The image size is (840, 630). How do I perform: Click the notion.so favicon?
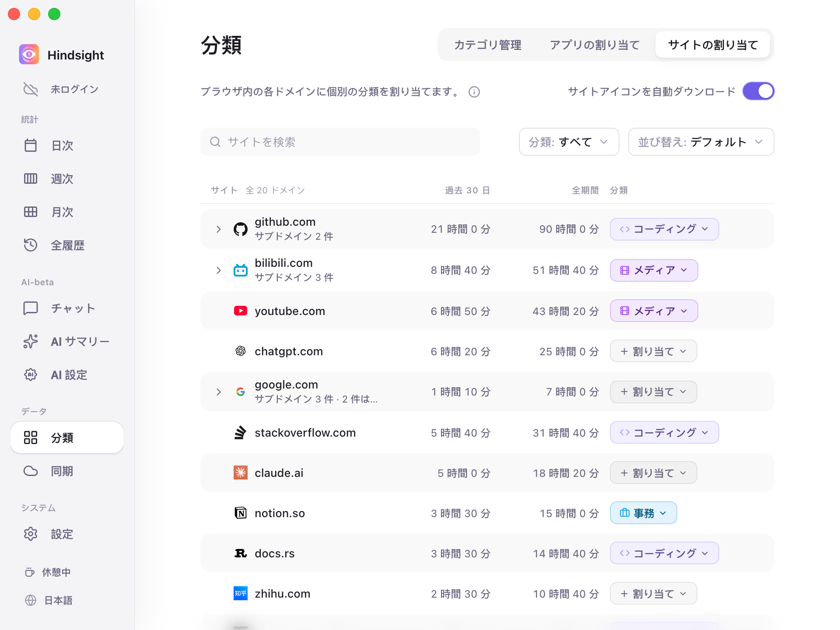241,513
